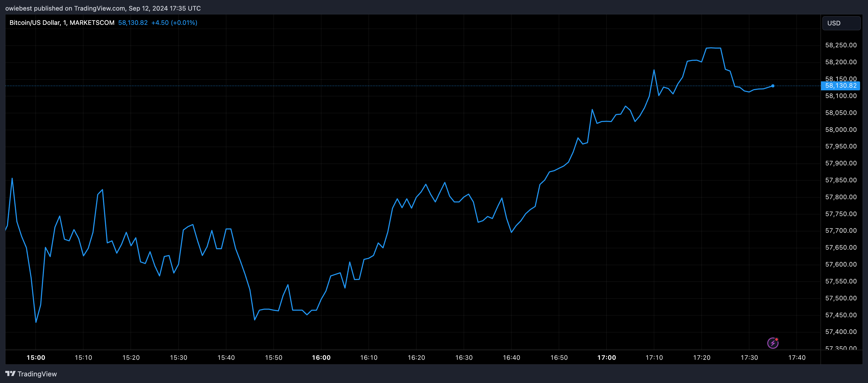The height and width of the screenshot is (383, 868).
Task: Click the TradingView logo at bottom left
Action: tap(31, 374)
